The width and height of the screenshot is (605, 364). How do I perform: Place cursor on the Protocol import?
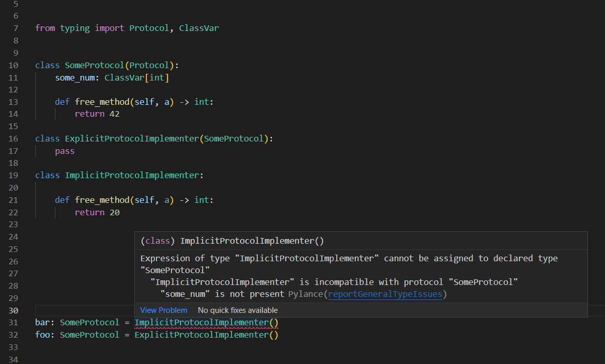coord(149,28)
